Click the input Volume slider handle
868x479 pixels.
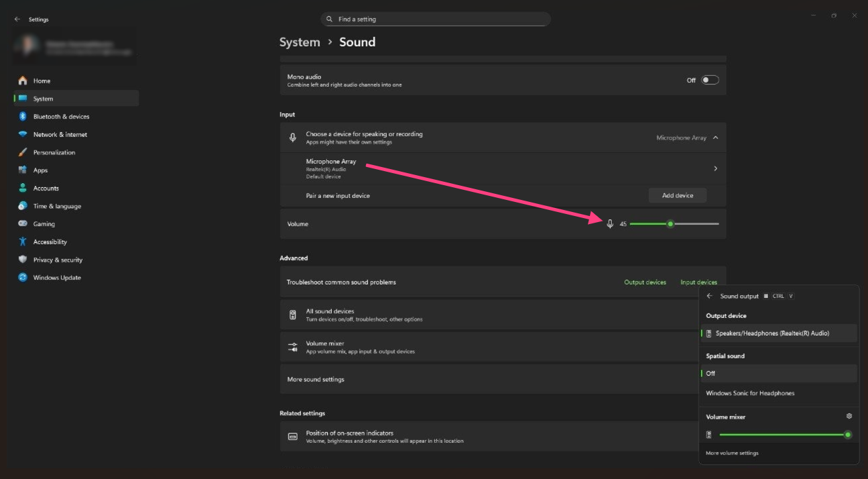click(670, 224)
